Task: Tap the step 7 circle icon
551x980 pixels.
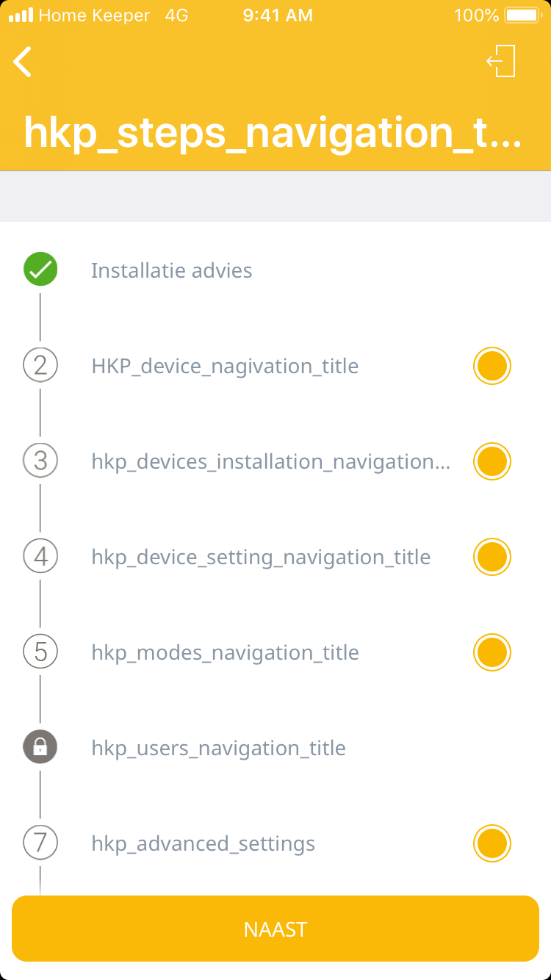Action: click(x=40, y=843)
